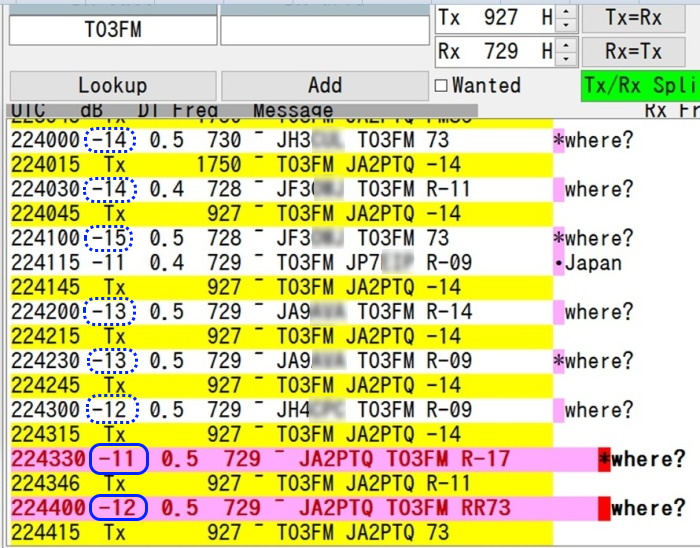Select the yellow 224245 Tx row
Viewport: 700px width, 548px height.
[x=281, y=386]
